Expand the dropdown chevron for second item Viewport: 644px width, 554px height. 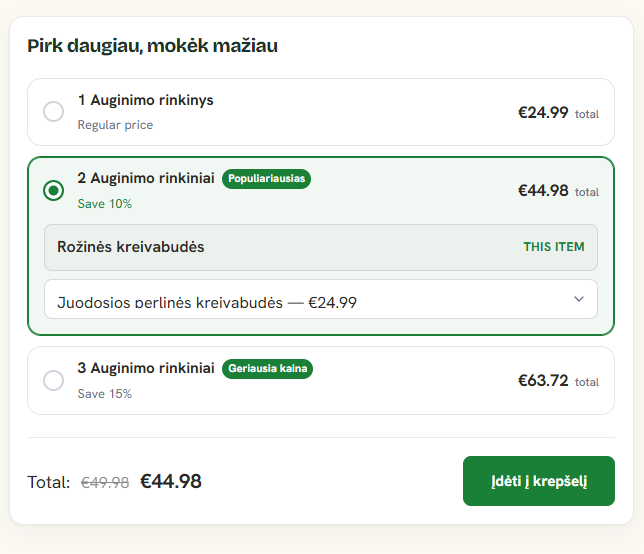(x=579, y=299)
